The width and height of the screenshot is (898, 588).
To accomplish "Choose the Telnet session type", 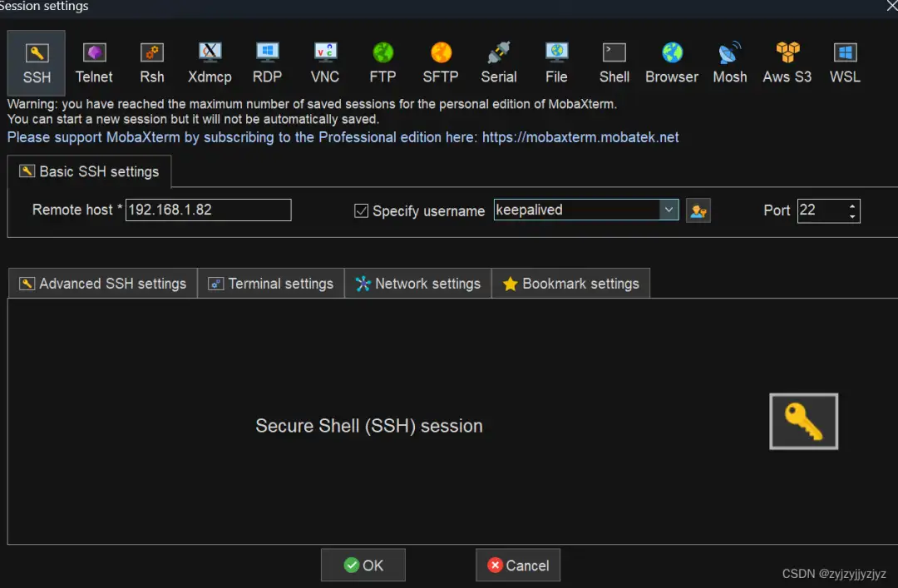I will pyautogui.click(x=94, y=63).
